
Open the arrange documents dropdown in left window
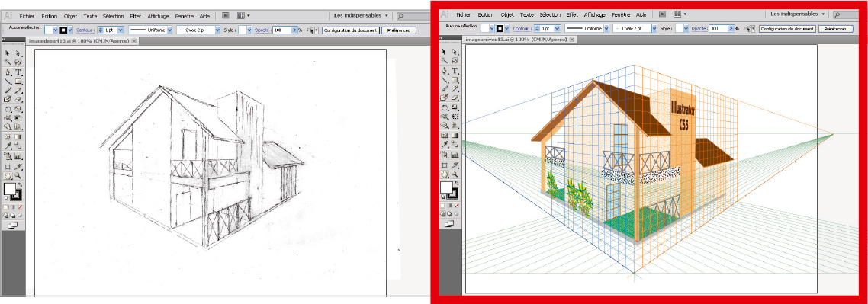click(x=243, y=15)
